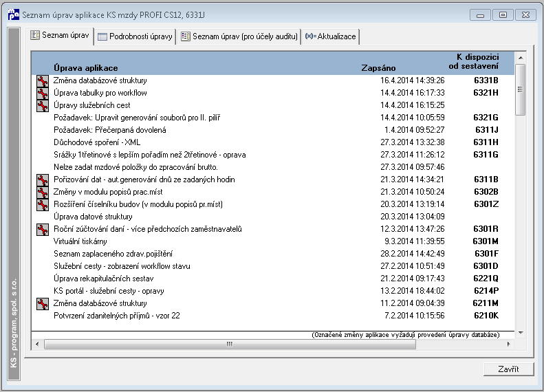
Task: Click build number 6311J
Action: [487, 130]
